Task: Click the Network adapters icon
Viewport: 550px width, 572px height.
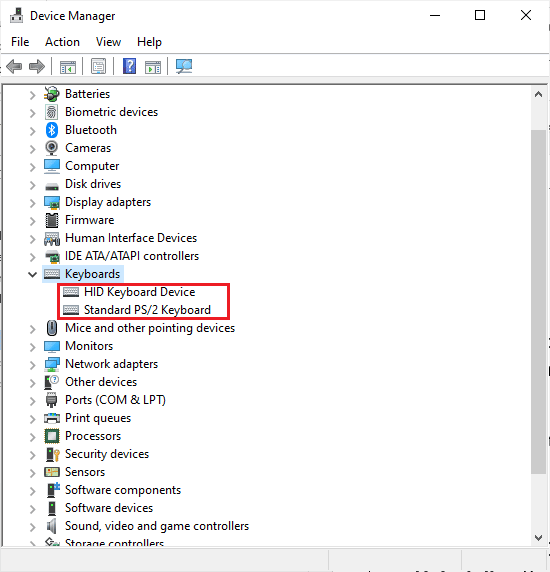Action: tap(52, 364)
